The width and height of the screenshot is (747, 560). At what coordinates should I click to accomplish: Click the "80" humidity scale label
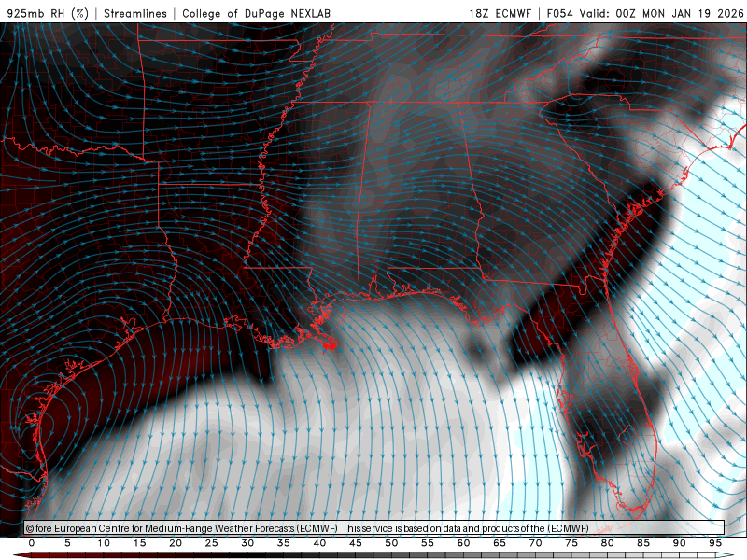click(x=608, y=543)
